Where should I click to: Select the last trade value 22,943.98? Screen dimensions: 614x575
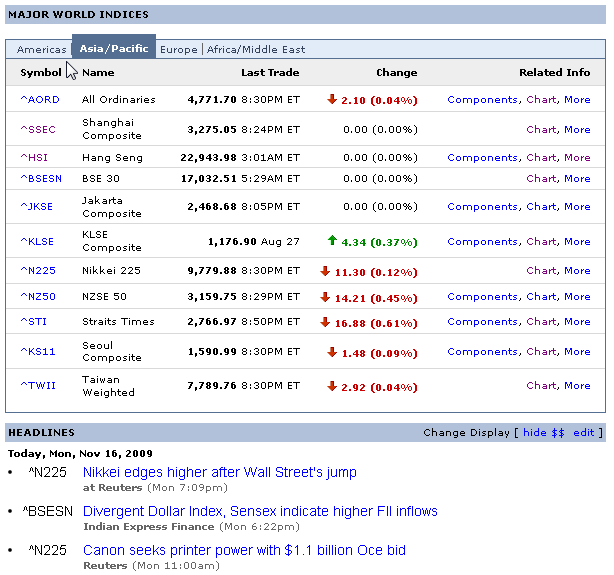tap(208, 158)
